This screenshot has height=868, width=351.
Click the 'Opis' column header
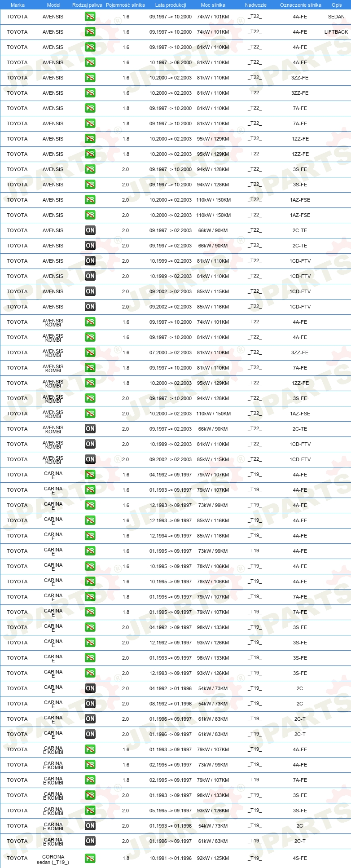pos(337,5)
